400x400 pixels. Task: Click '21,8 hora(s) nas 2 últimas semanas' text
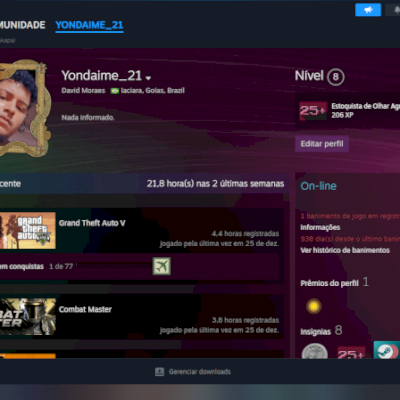[215, 184]
